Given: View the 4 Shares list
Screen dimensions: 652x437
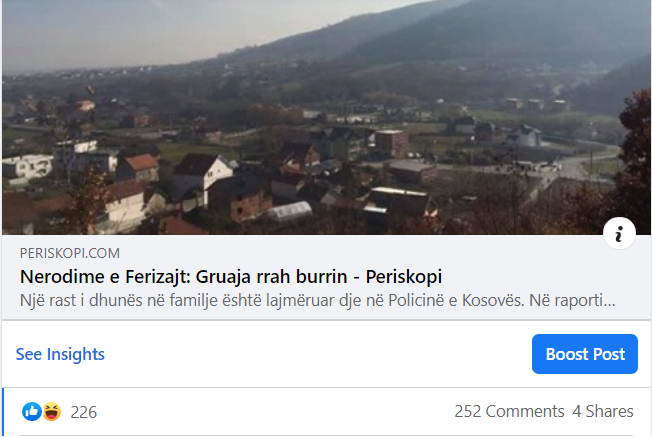Looking at the screenshot, I should (x=603, y=411).
